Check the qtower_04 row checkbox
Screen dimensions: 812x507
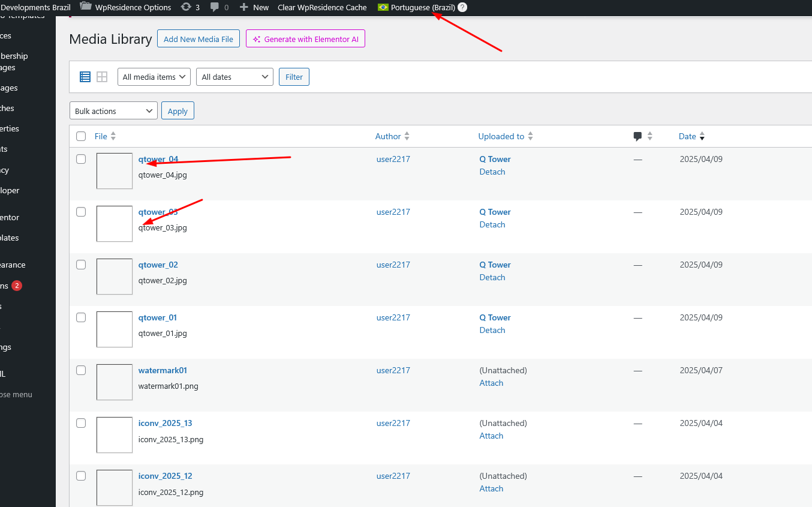pyautogui.click(x=81, y=159)
